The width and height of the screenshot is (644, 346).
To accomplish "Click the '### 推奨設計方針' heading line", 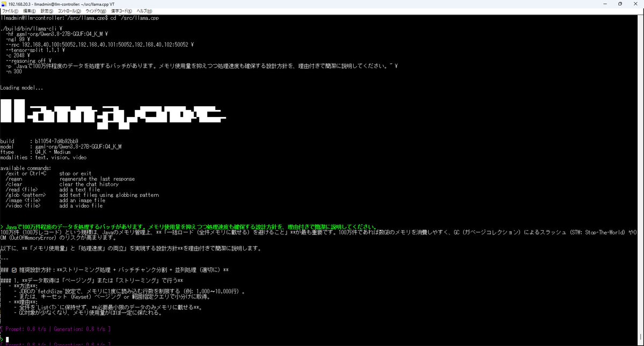I will [x=114, y=270].
